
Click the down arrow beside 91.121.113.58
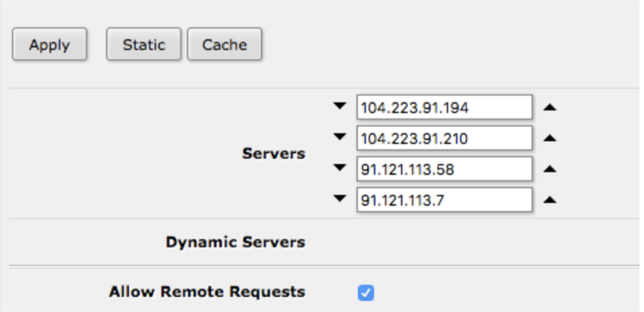point(339,168)
